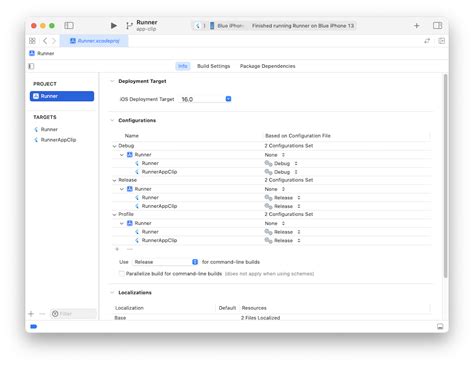Collapse the Deployment Target section

[112, 81]
